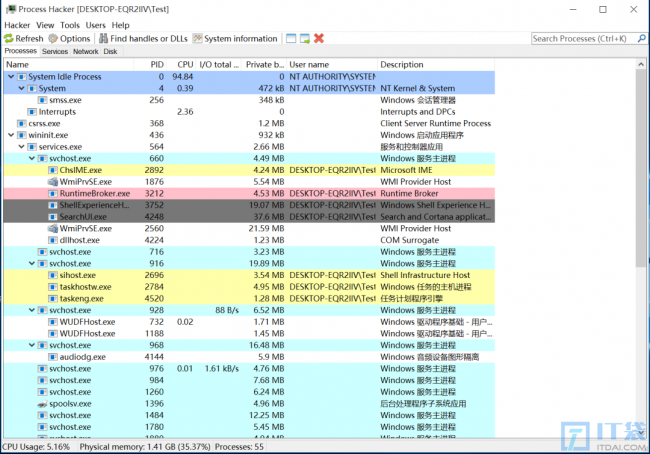Click the sihost.exe process icon
The width and height of the screenshot is (650, 454).
pyautogui.click(x=53, y=275)
